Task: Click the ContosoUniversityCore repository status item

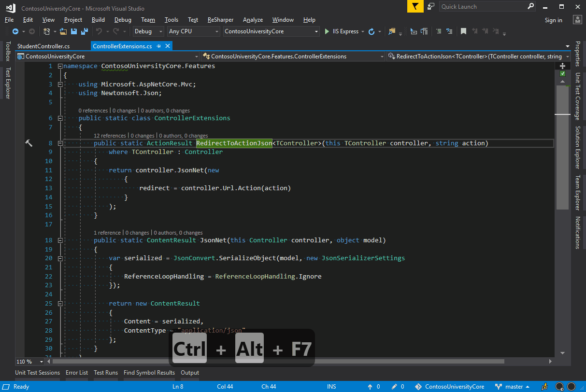Action: [450, 387]
